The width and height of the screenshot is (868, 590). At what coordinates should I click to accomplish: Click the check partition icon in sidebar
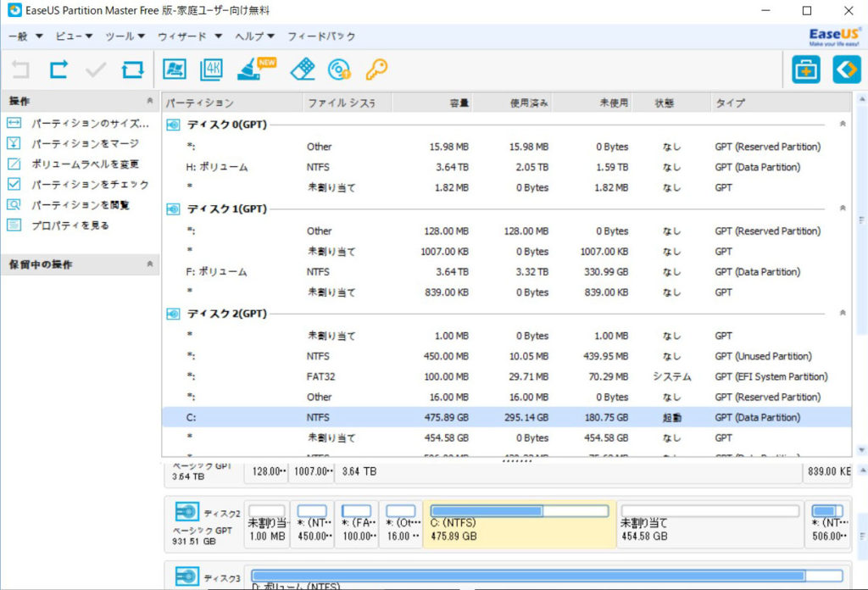14,184
